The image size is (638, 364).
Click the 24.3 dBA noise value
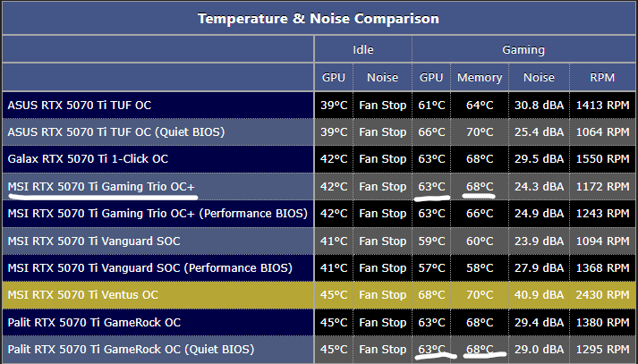coord(540,186)
